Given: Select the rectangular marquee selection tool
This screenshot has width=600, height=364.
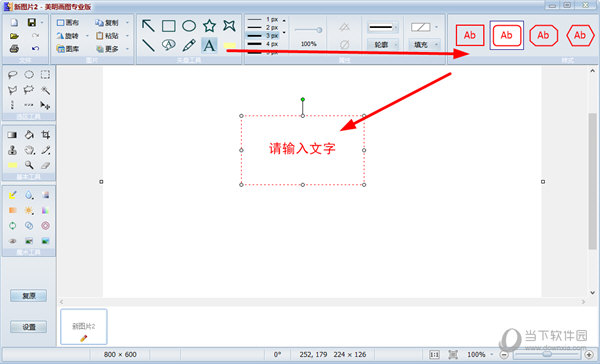Looking at the screenshot, I should tap(45, 74).
